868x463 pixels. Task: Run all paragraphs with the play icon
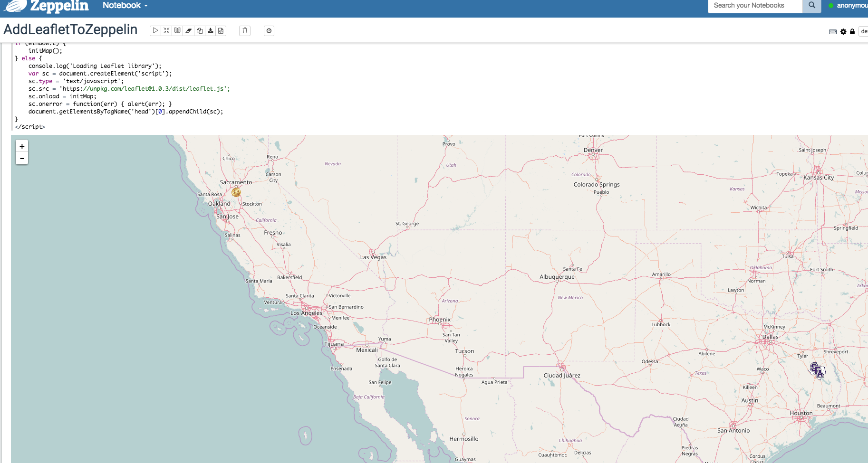coord(155,30)
